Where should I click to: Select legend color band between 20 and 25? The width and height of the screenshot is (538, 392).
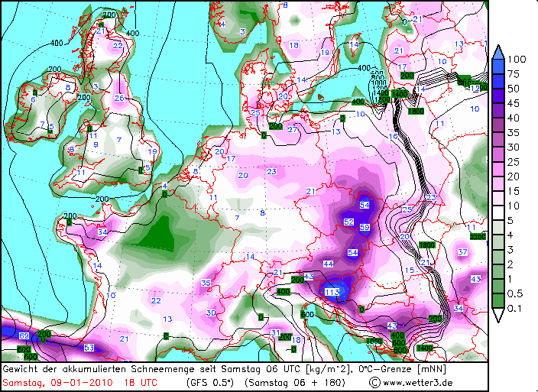pyautogui.click(x=498, y=169)
